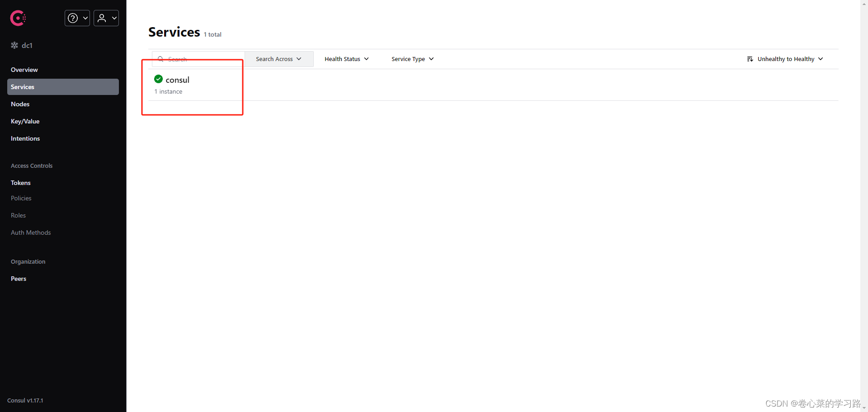Click the magnifier icon in the search bar
Viewport: 868px width, 412px height.
[x=161, y=59]
